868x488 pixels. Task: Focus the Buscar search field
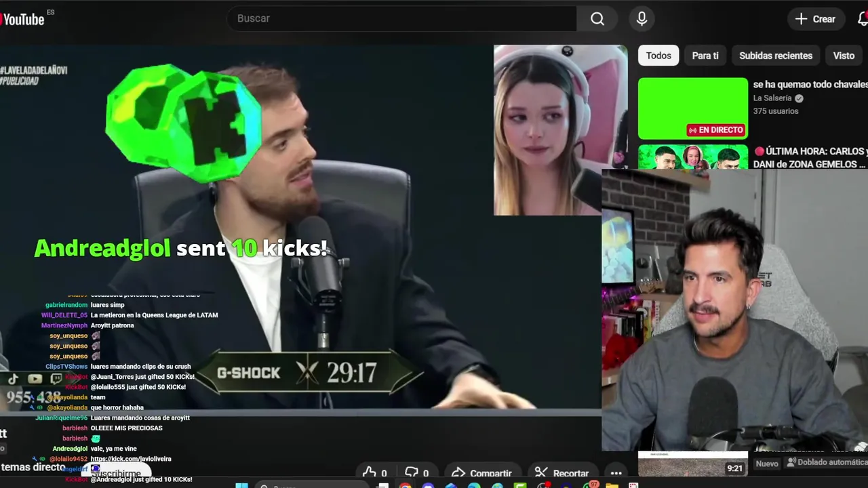click(401, 19)
